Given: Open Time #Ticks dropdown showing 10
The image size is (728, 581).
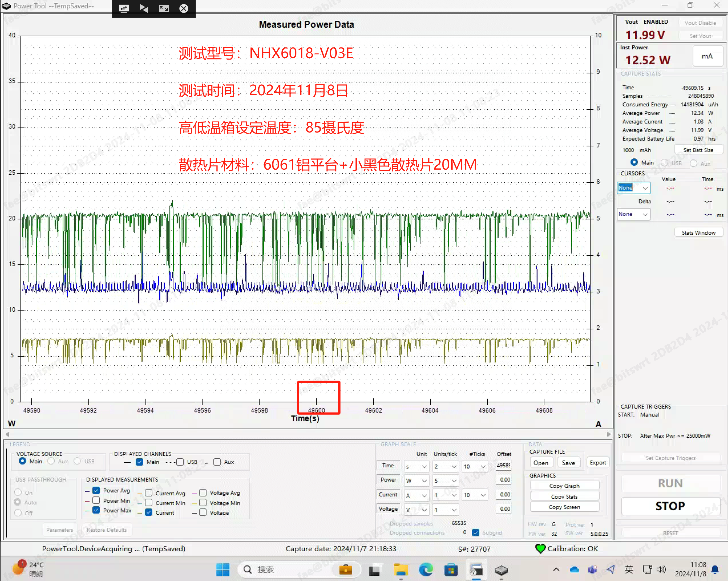Looking at the screenshot, I should [474, 466].
